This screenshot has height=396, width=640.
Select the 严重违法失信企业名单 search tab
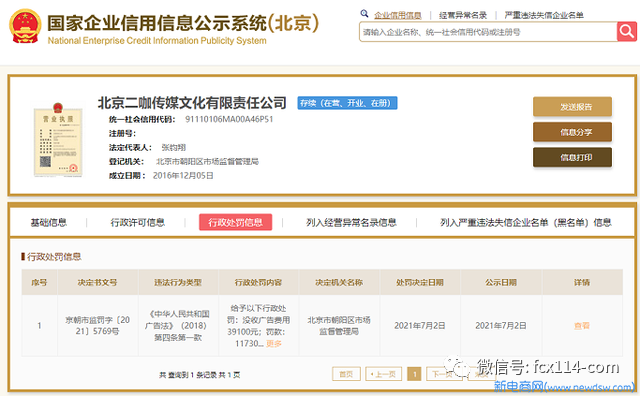(x=544, y=16)
